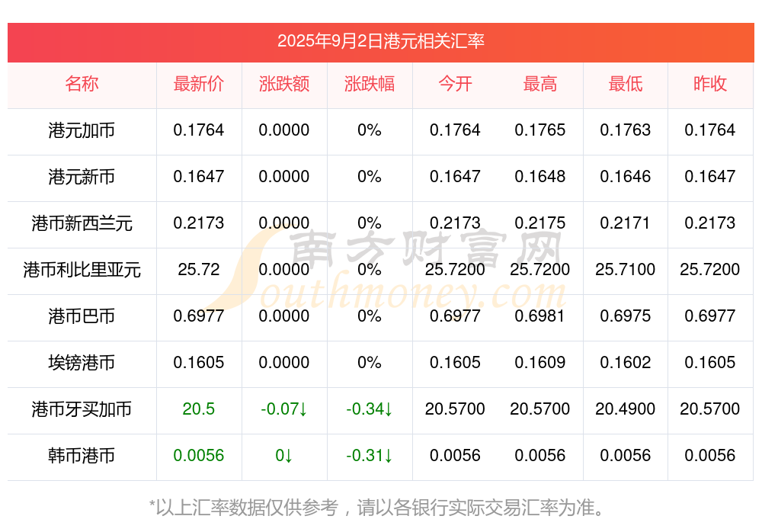Select the 昨收 column header

point(710,84)
